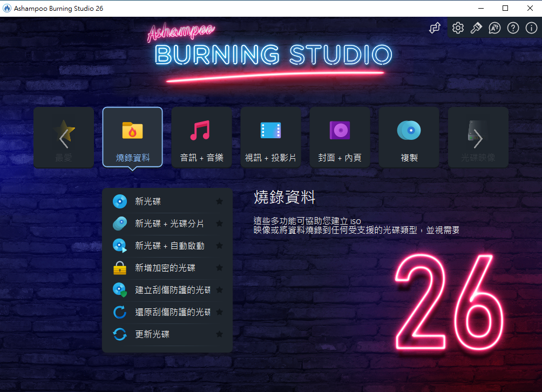Click the sync arrows icon for 更新光碟

[120, 334]
